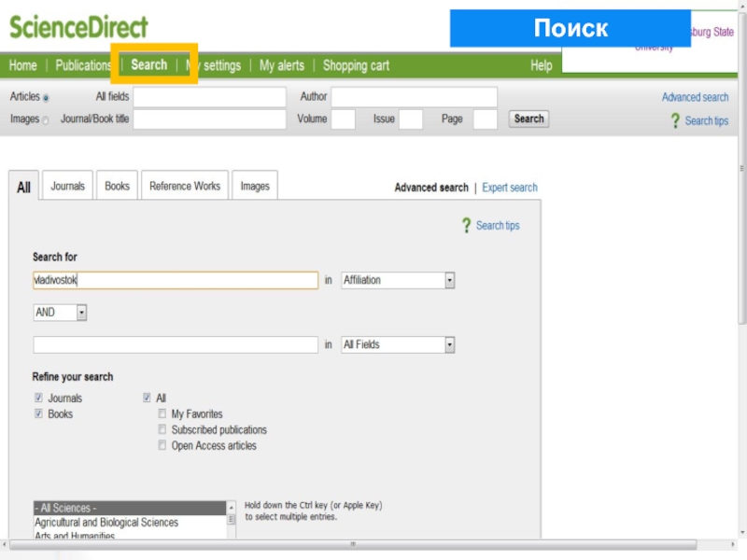Enable the My Favorites checkbox
Screen dimensions: 747x560
click(x=162, y=413)
